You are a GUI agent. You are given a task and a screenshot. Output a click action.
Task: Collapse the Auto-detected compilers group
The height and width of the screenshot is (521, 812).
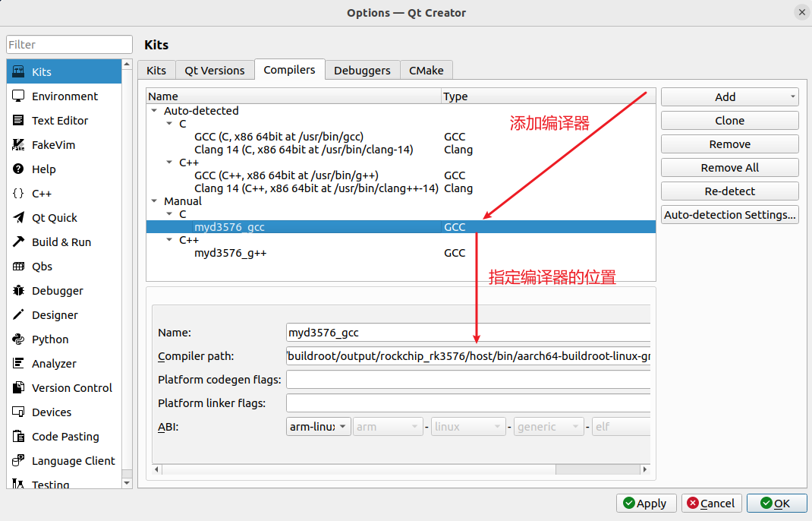(154, 110)
